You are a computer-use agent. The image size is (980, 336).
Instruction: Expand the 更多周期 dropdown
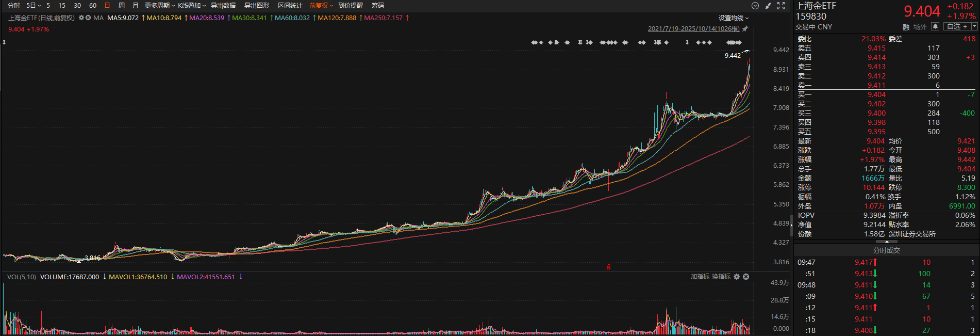tap(159, 6)
